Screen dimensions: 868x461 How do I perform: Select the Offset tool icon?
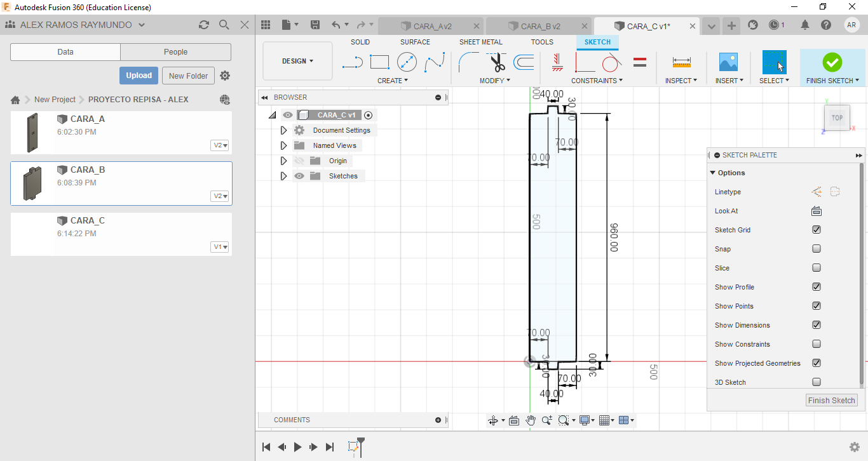coord(524,62)
